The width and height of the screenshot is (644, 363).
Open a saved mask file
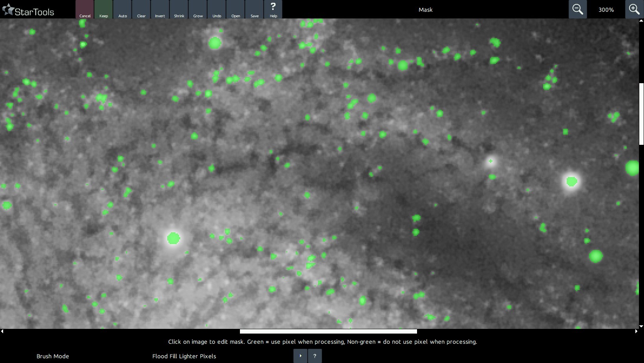pyautogui.click(x=236, y=9)
